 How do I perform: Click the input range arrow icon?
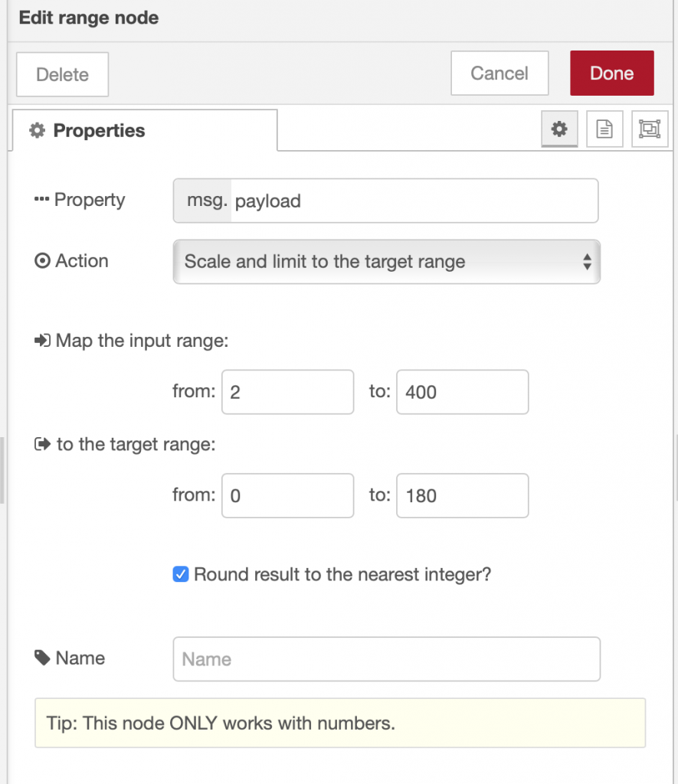(x=43, y=341)
